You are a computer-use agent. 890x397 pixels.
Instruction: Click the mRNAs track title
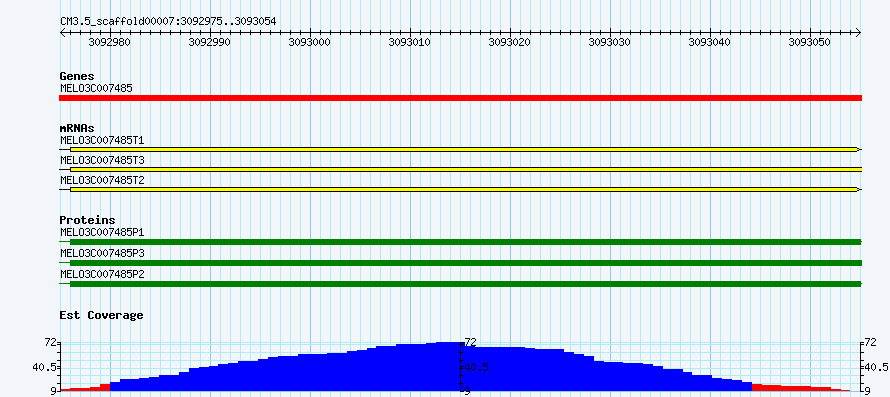(77, 128)
